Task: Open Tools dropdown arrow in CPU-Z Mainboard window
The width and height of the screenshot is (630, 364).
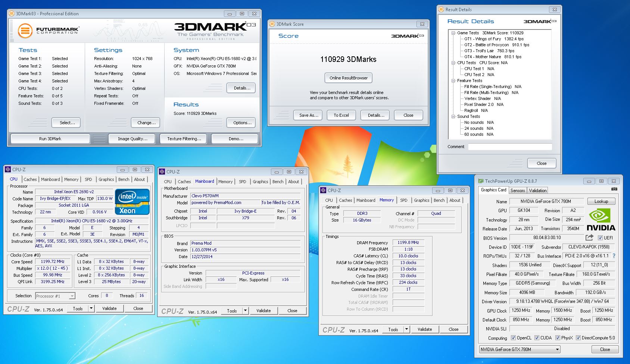Action: [245, 311]
